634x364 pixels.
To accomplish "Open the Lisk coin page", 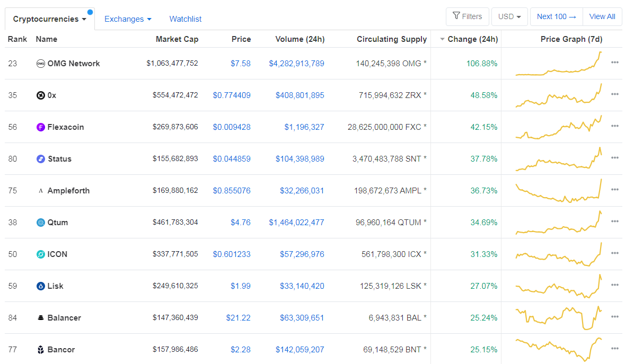I will 55,286.
